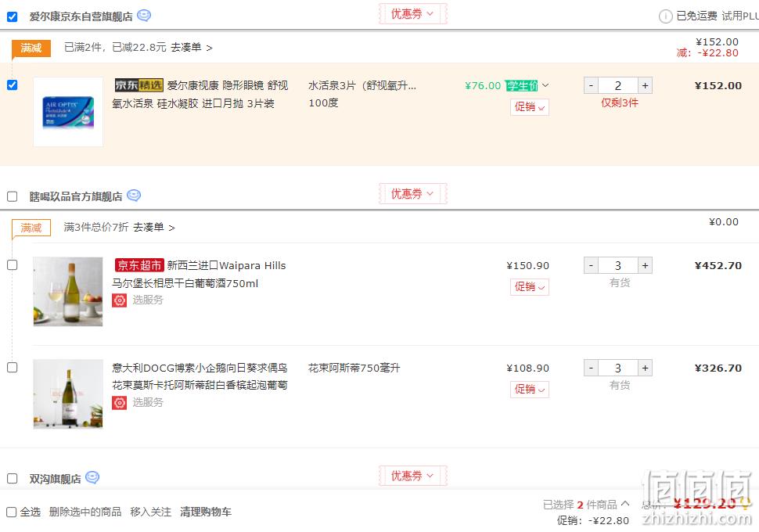This screenshot has width=759, height=532.
Task: Uncheck the 爱尔康京东自营旗舰店 store checkbox
Action: (12, 17)
